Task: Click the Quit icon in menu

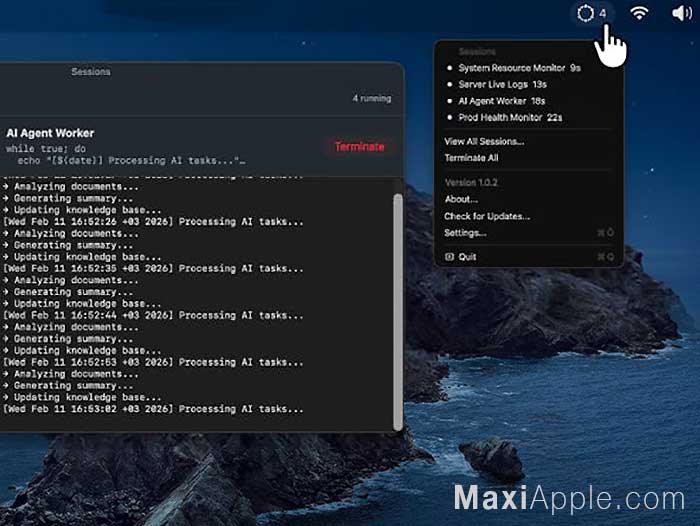Action: [449, 257]
